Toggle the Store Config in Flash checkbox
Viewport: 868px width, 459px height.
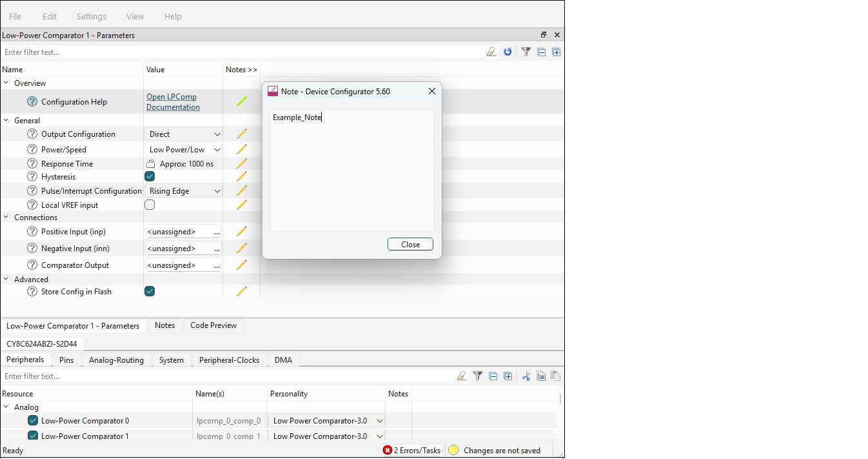150,291
